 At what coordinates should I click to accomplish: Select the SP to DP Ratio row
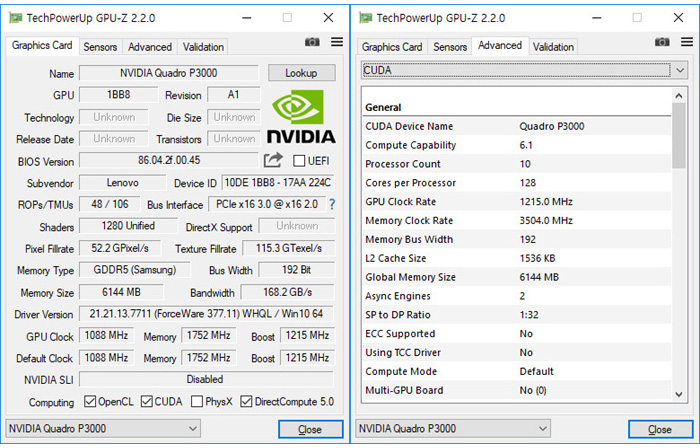(517, 315)
